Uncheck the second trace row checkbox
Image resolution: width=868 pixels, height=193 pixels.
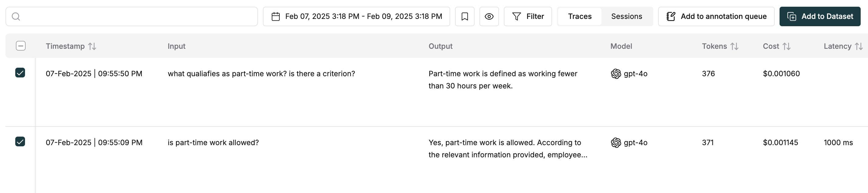click(20, 142)
